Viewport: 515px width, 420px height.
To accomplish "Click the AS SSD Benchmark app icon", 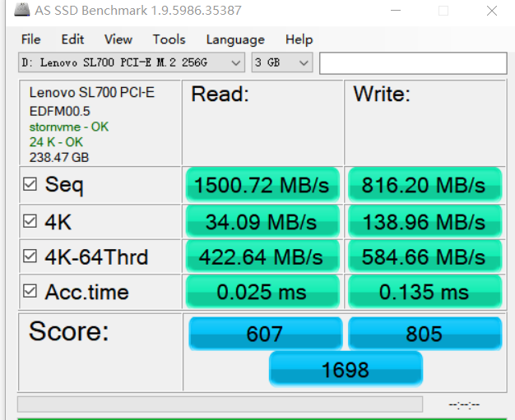I will (x=22, y=10).
